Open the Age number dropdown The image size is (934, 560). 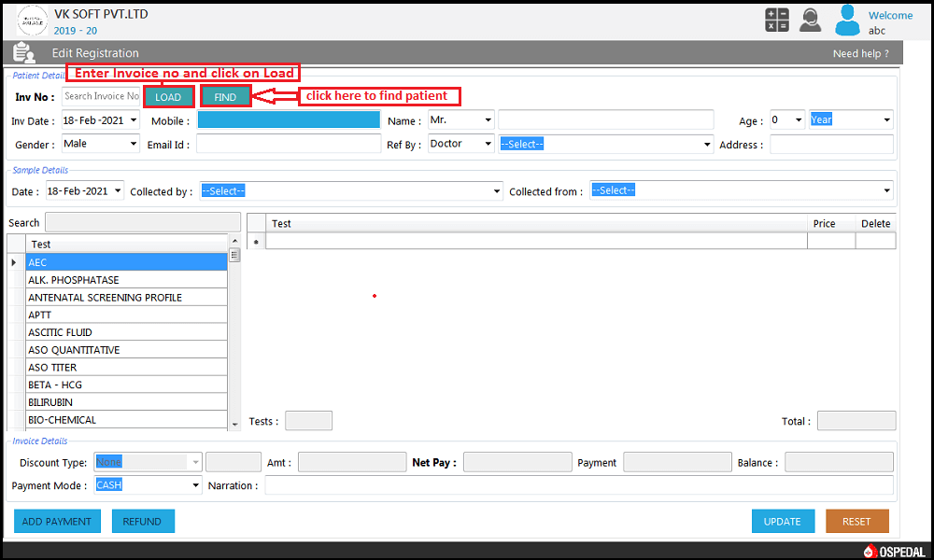coord(799,120)
